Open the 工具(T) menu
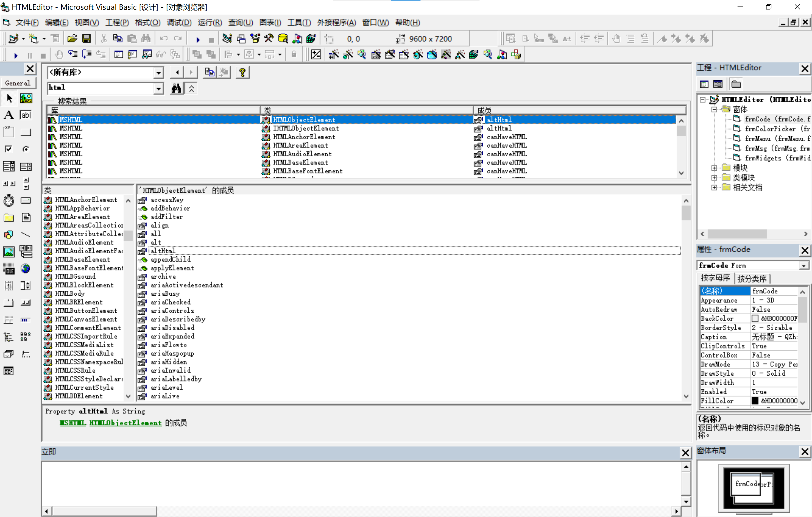Screen dimensions: 812x517 tap(299, 22)
